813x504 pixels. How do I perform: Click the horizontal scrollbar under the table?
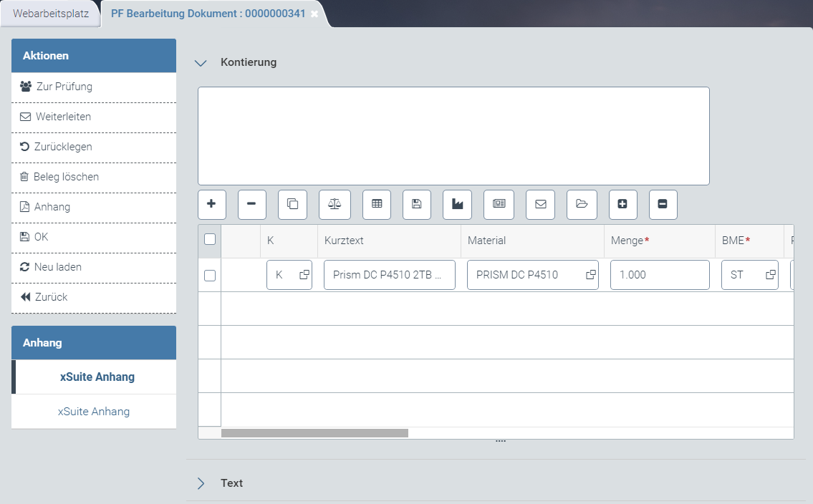click(x=314, y=433)
